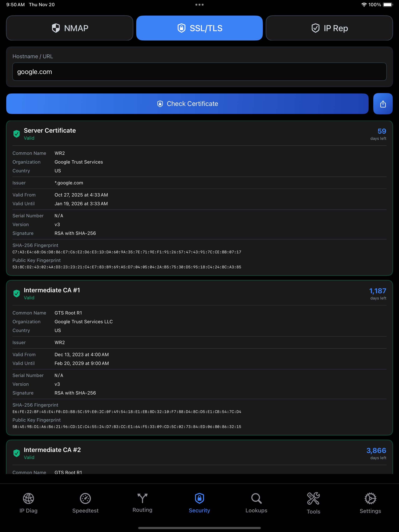Focus the Hostname / URL input field
This screenshot has width=399, height=532.
(x=199, y=72)
